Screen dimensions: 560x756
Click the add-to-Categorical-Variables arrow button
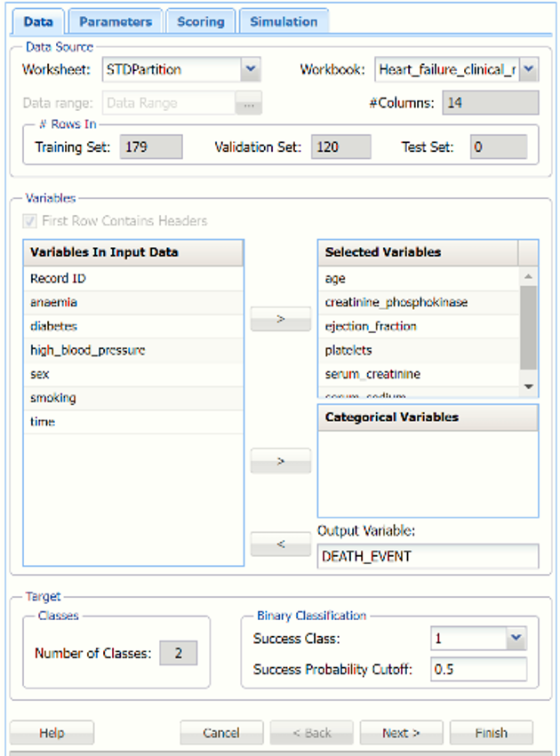tap(281, 461)
